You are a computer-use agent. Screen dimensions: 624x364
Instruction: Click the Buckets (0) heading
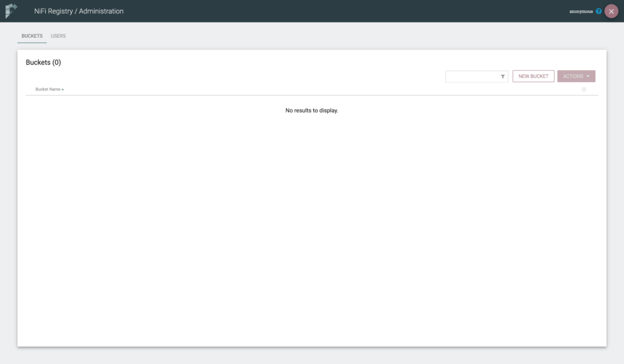point(43,62)
